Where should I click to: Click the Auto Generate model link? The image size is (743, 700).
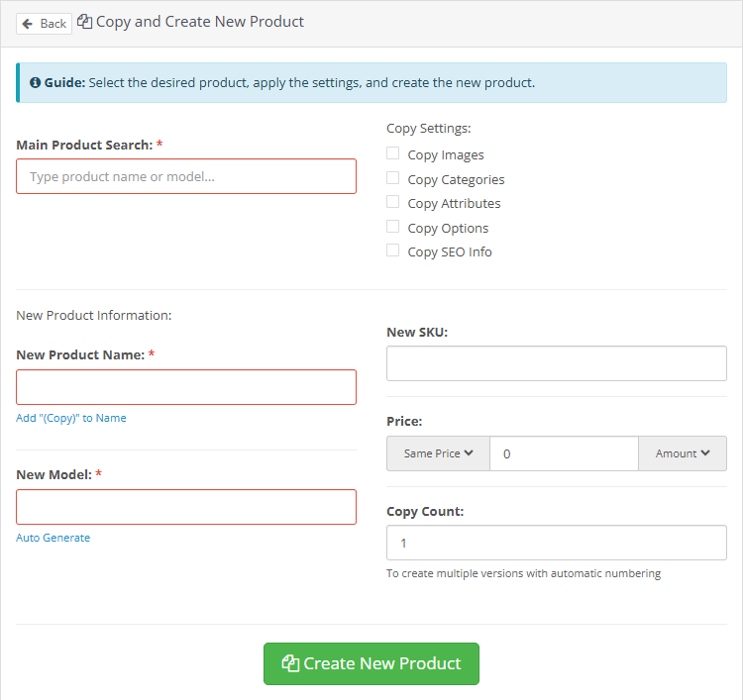point(53,538)
